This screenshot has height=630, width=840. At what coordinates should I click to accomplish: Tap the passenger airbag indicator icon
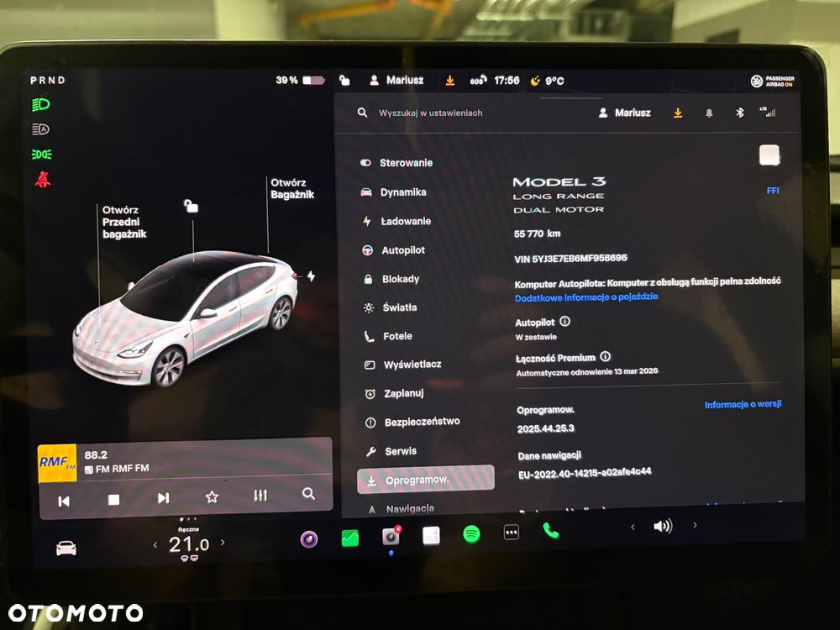[773, 81]
